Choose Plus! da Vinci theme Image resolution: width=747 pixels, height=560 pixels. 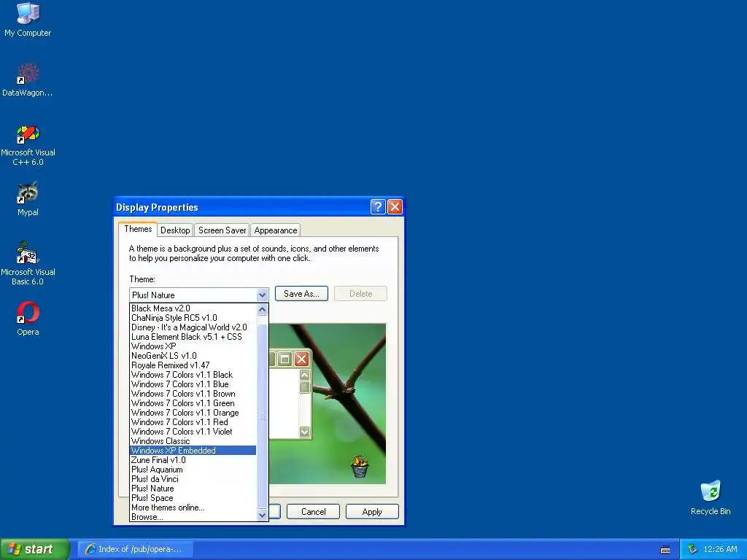(193, 479)
